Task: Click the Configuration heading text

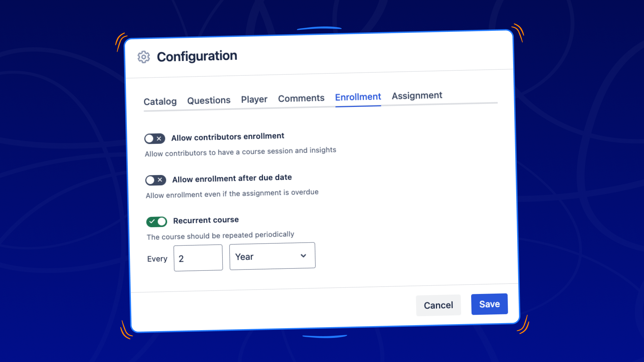Action: pyautogui.click(x=197, y=56)
